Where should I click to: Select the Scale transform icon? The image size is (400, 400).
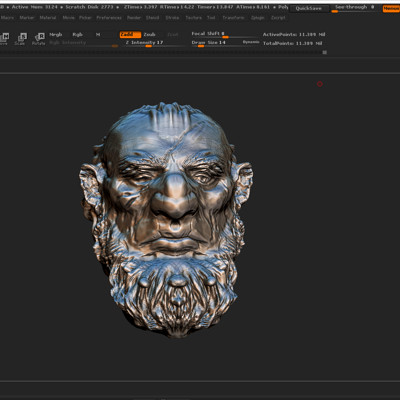pos(21,38)
